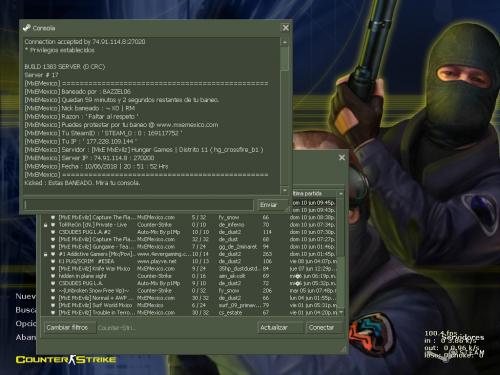500x375 pixels.
Task: Click the Actualizar button
Action: (280, 328)
